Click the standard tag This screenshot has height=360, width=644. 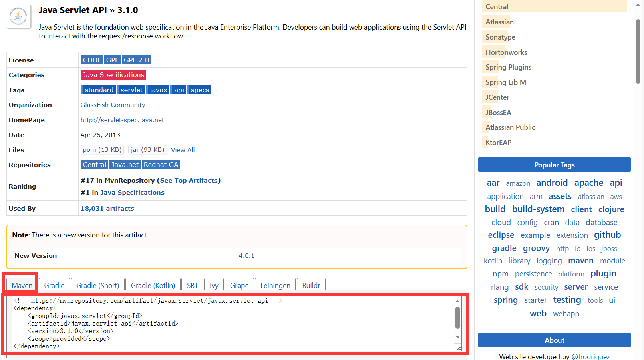pyautogui.click(x=99, y=90)
